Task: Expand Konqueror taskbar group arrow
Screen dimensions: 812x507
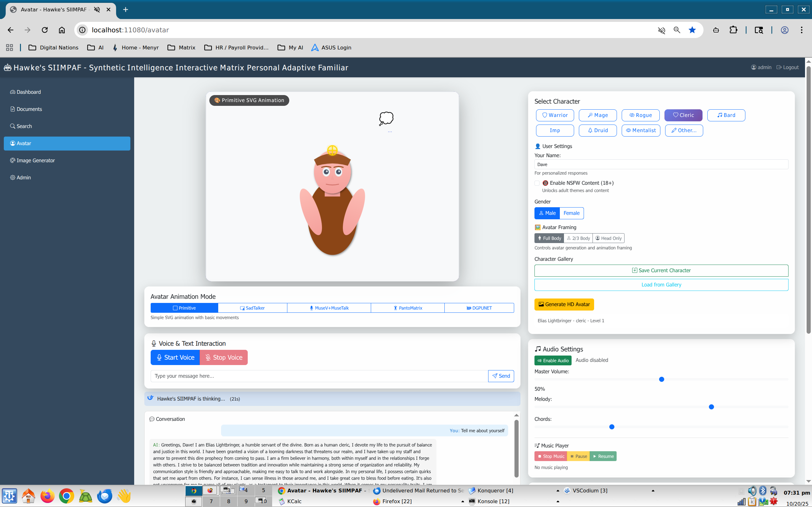Action: [558, 491]
